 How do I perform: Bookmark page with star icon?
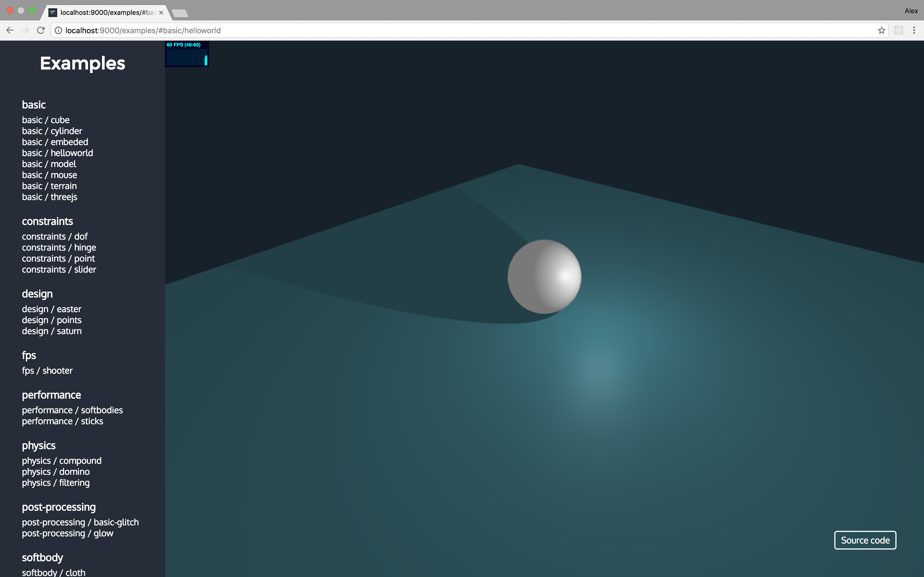(x=881, y=30)
